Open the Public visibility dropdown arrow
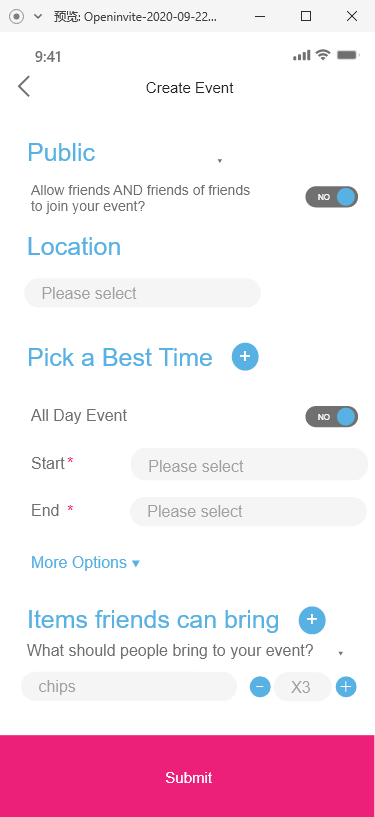 pyautogui.click(x=220, y=161)
